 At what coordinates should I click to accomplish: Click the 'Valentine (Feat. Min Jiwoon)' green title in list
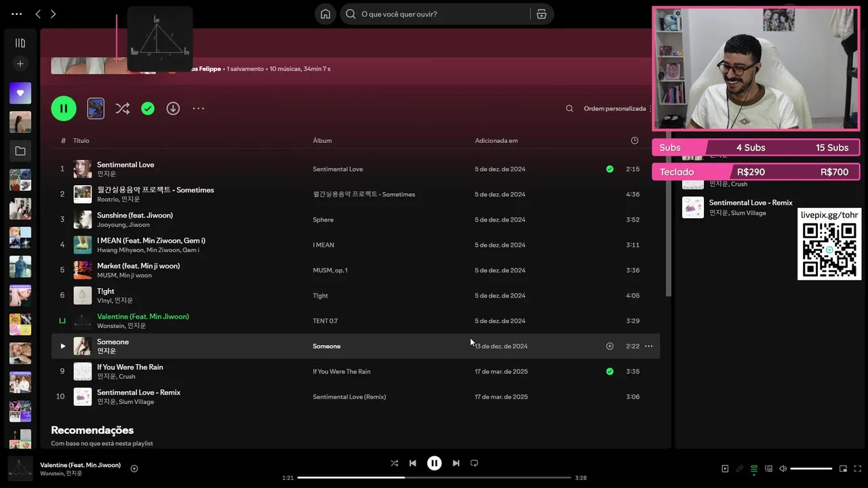click(143, 317)
